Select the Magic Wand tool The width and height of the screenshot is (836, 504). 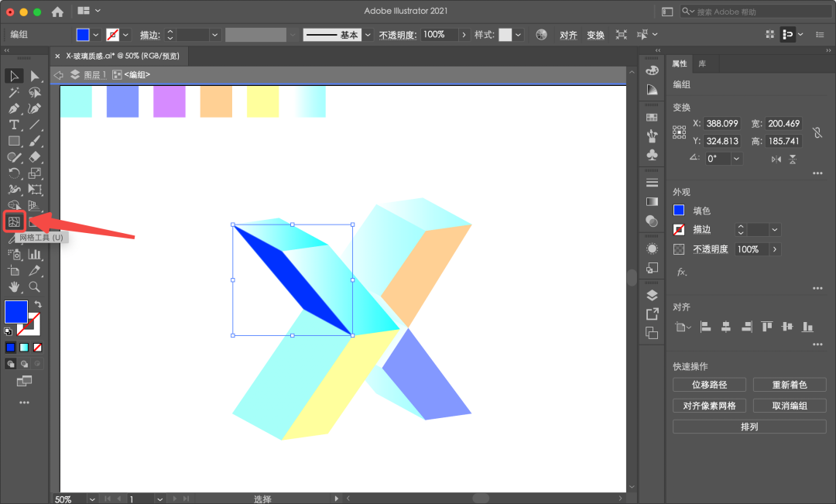[x=14, y=92]
